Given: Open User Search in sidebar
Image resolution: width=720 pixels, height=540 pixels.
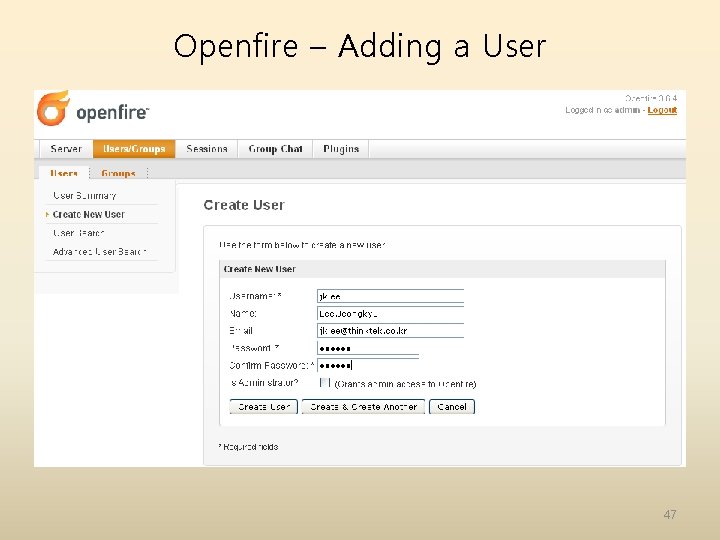Looking at the screenshot, I should 79,233.
